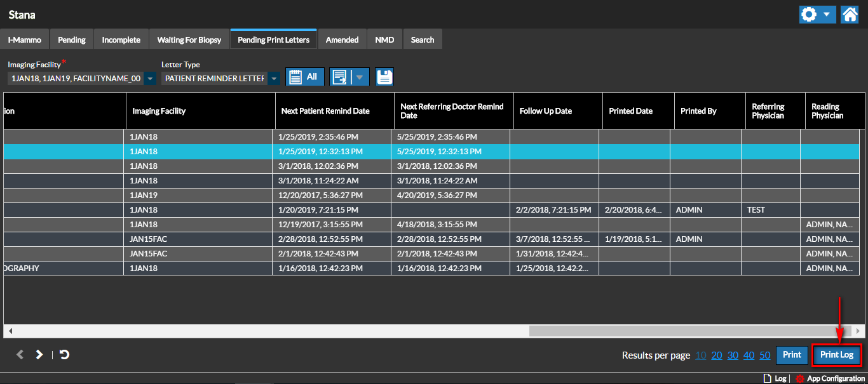Expand the Letter Type dropdown

274,79
